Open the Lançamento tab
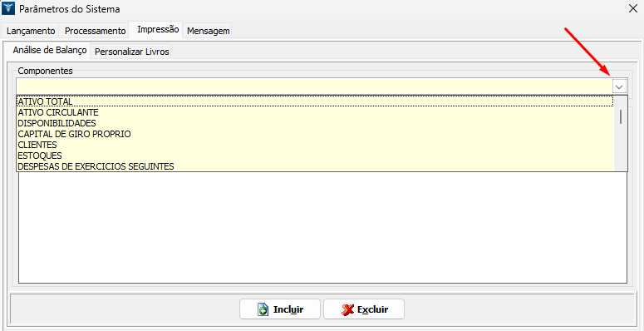 tap(31, 31)
